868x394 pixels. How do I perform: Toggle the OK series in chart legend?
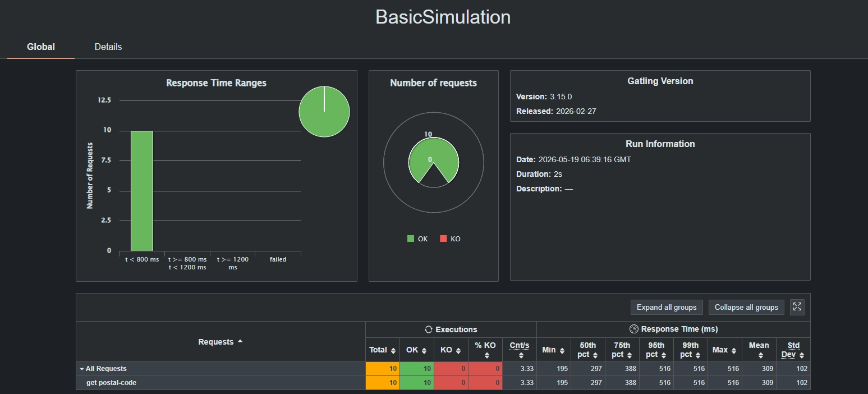point(417,239)
